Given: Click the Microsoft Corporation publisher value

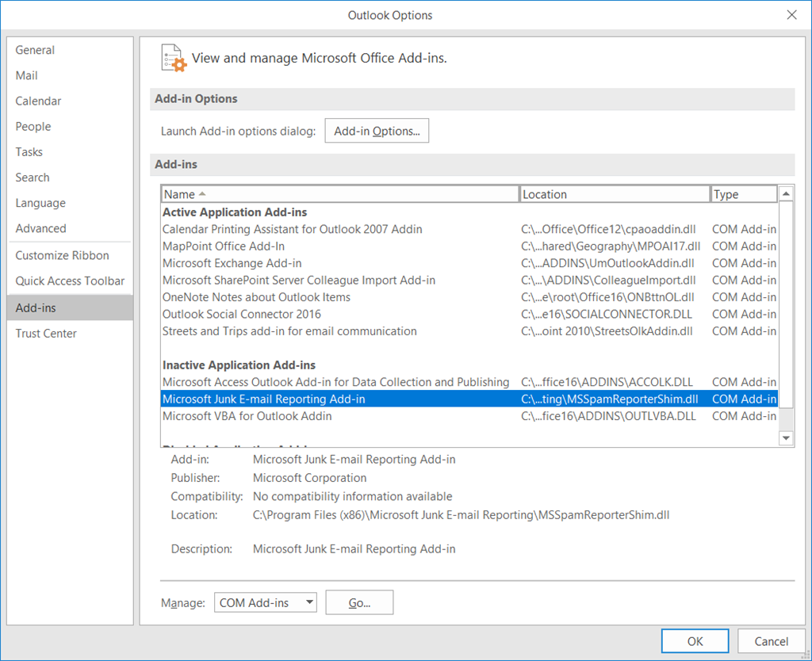Looking at the screenshot, I should click(310, 478).
